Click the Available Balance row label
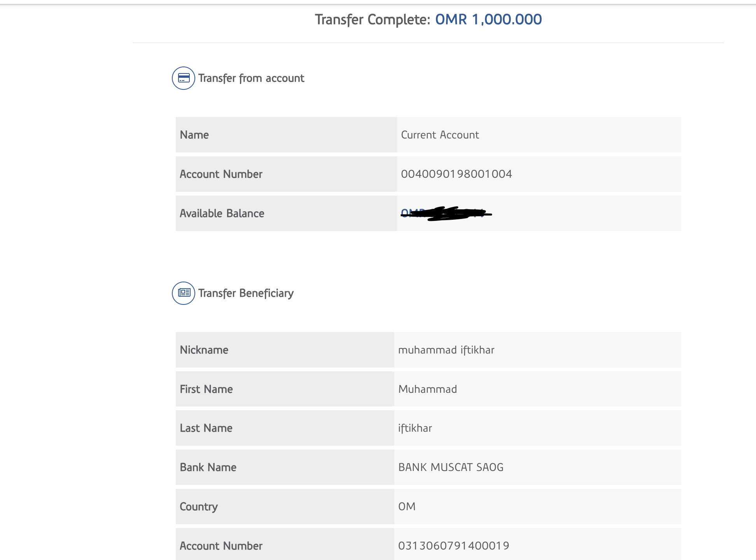This screenshot has width=756, height=560. [222, 213]
